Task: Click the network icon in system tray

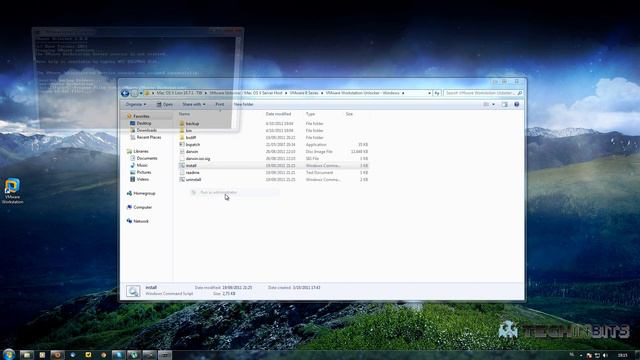Action: click(597, 356)
